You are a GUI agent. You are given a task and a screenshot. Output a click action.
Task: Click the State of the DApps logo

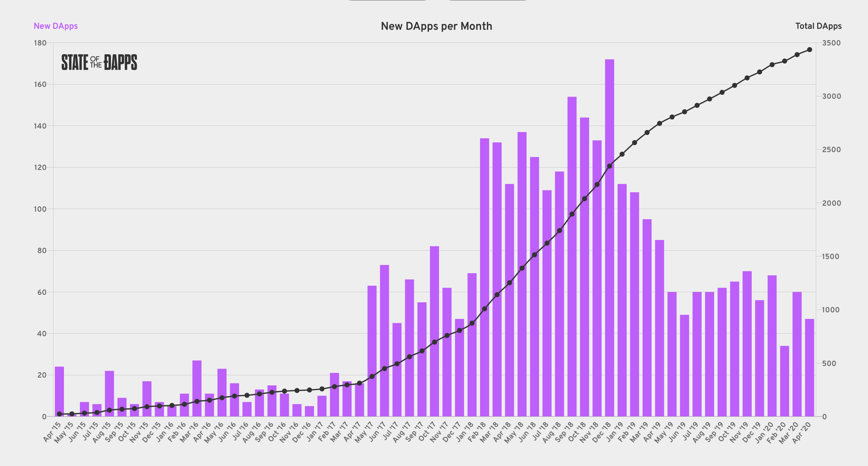pyautogui.click(x=99, y=62)
